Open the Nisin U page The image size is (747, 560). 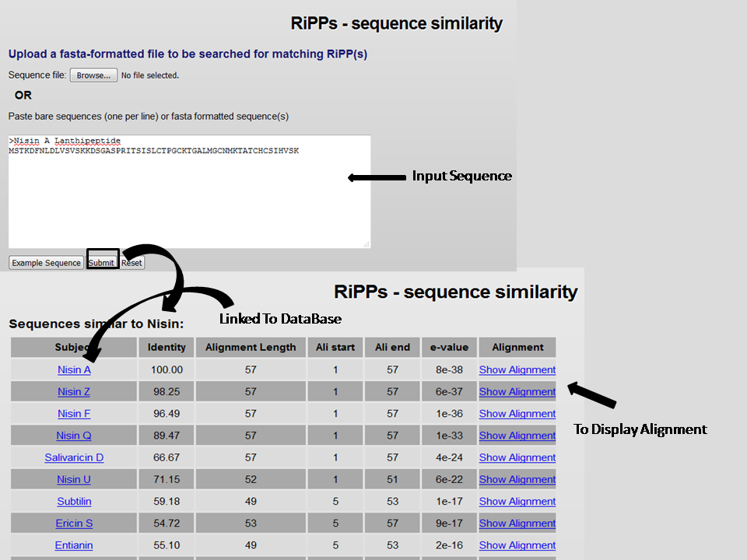pyautogui.click(x=74, y=479)
